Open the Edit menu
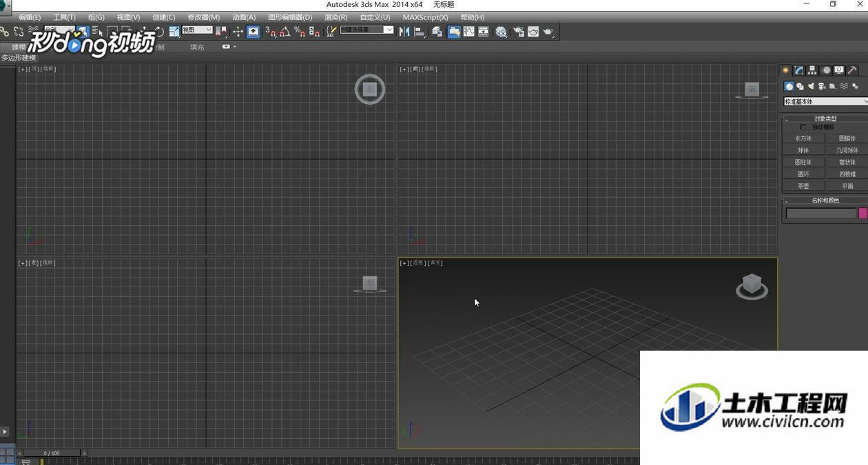868x465 pixels. point(30,17)
